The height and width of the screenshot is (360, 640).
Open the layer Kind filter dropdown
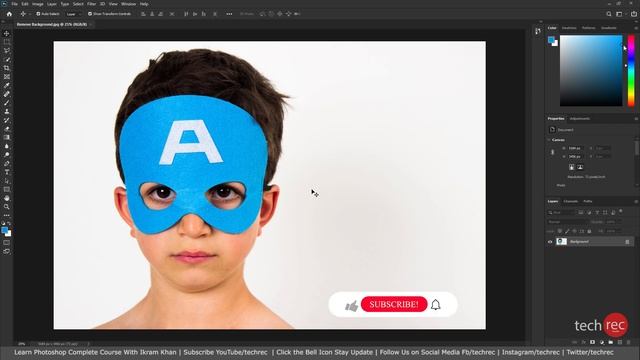coord(562,212)
